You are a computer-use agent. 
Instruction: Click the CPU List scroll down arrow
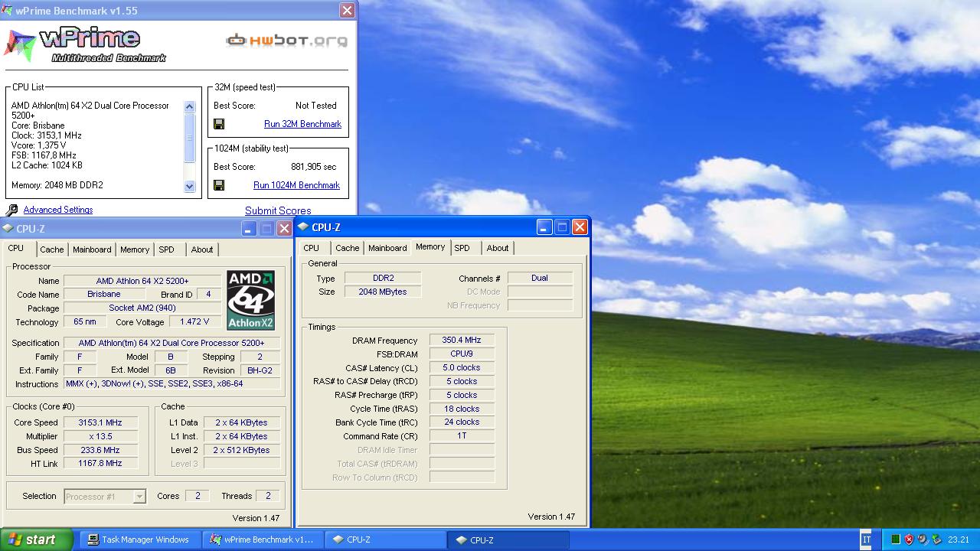tap(190, 186)
